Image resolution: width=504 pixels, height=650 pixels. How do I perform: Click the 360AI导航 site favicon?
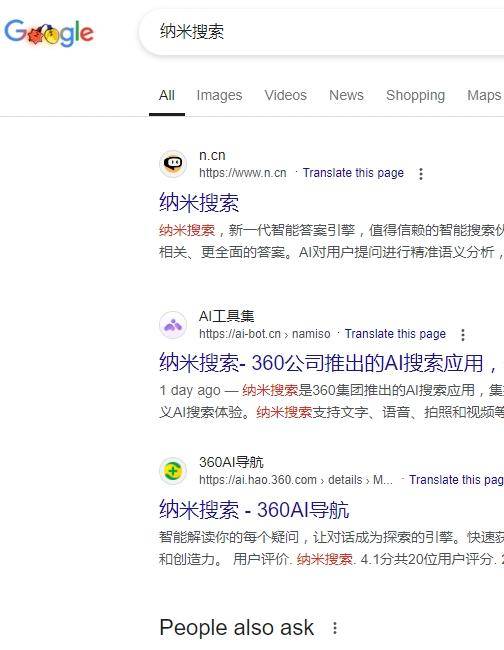[x=173, y=471]
